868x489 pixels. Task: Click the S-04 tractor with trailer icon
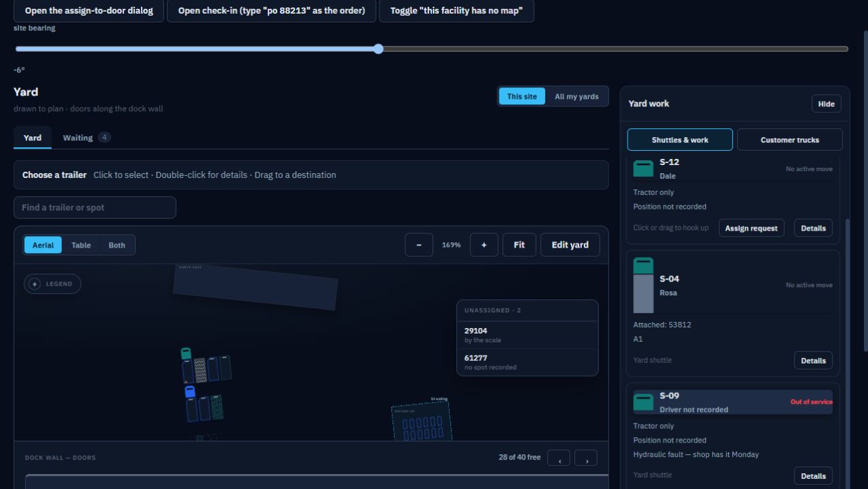click(x=643, y=285)
